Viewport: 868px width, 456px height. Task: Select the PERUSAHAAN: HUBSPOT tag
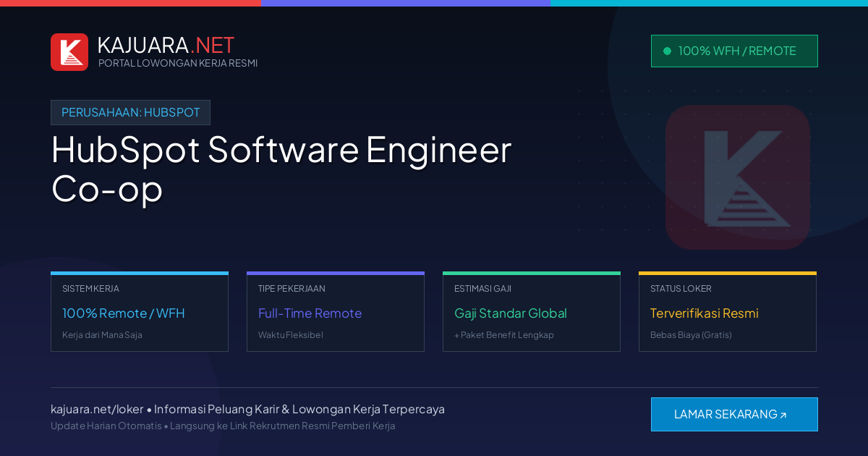tap(130, 112)
